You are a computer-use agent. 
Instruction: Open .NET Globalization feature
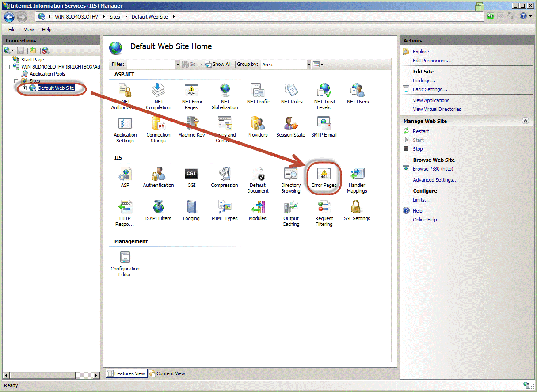(x=225, y=96)
